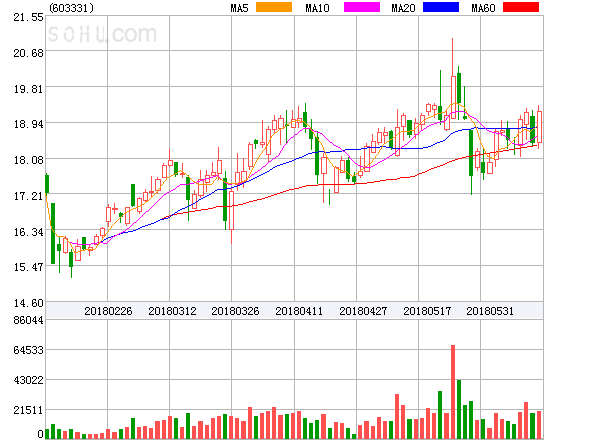The width and height of the screenshot is (600, 440).
Task: Click the 20180411 date label
Action: [x=299, y=311]
